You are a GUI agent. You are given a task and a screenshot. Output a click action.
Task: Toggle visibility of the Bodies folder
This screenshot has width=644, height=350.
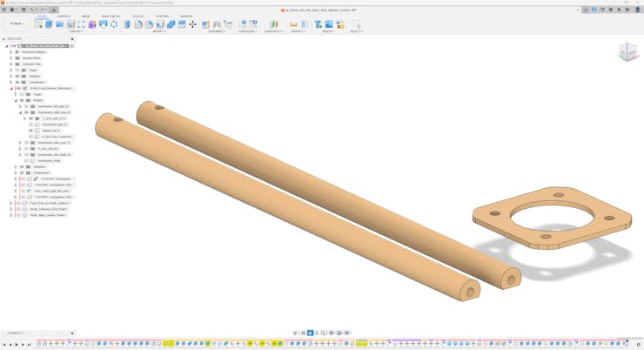23,100
